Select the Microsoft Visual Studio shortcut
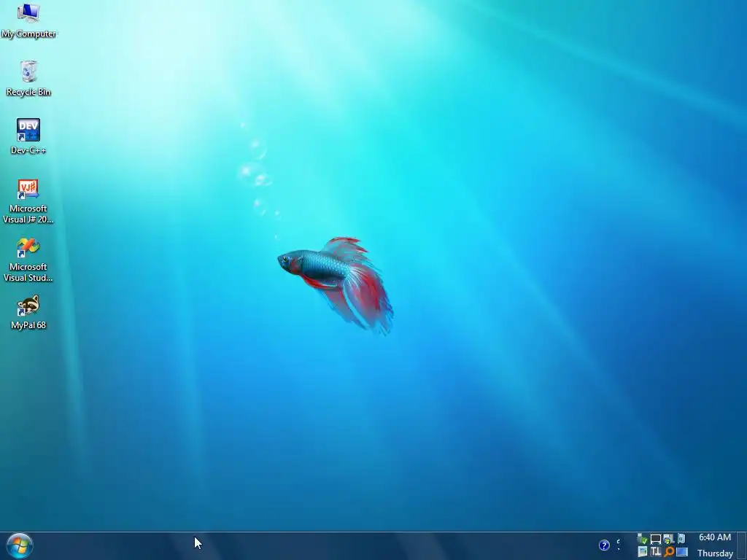The image size is (747, 560). click(x=28, y=260)
